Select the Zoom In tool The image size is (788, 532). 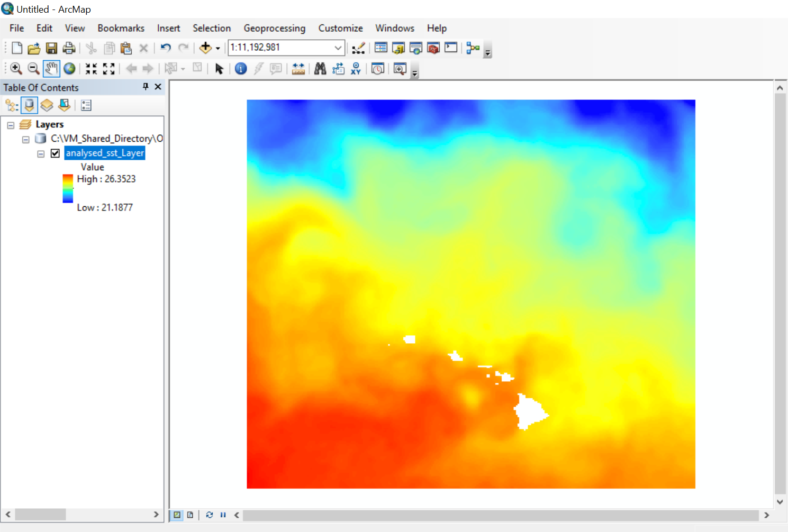(16, 69)
